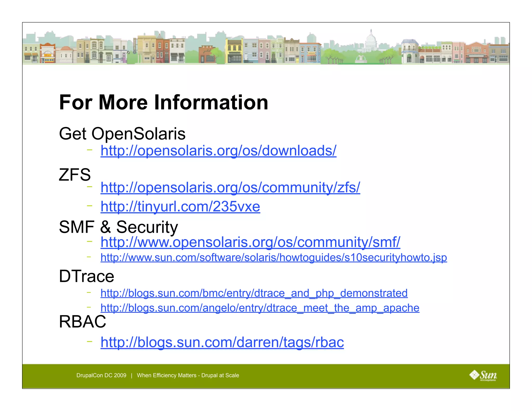Open the OpenSolaris SMF community link
The height and width of the screenshot is (411, 532).
click(250, 242)
